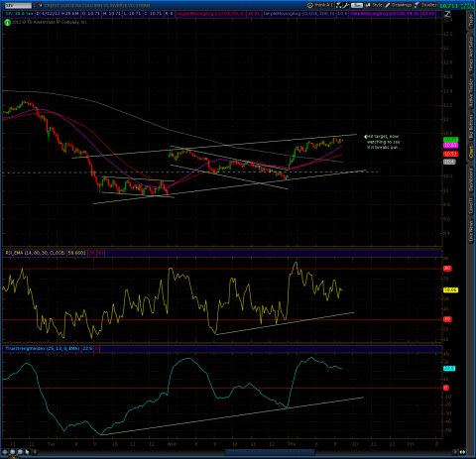Open the Trade tab in right sidebar
This screenshot has height=459, width=476.
tap(471, 21)
